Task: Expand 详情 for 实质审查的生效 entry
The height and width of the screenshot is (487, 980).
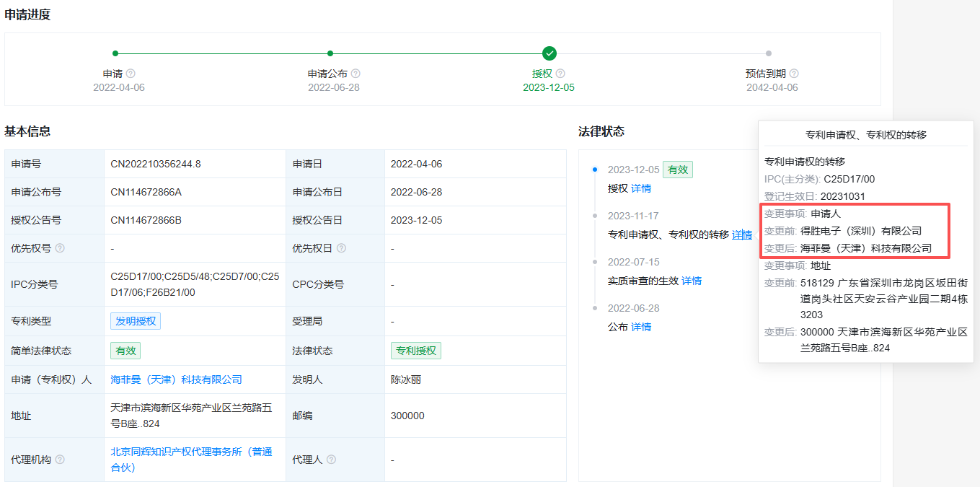Action: (x=691, y=280)
